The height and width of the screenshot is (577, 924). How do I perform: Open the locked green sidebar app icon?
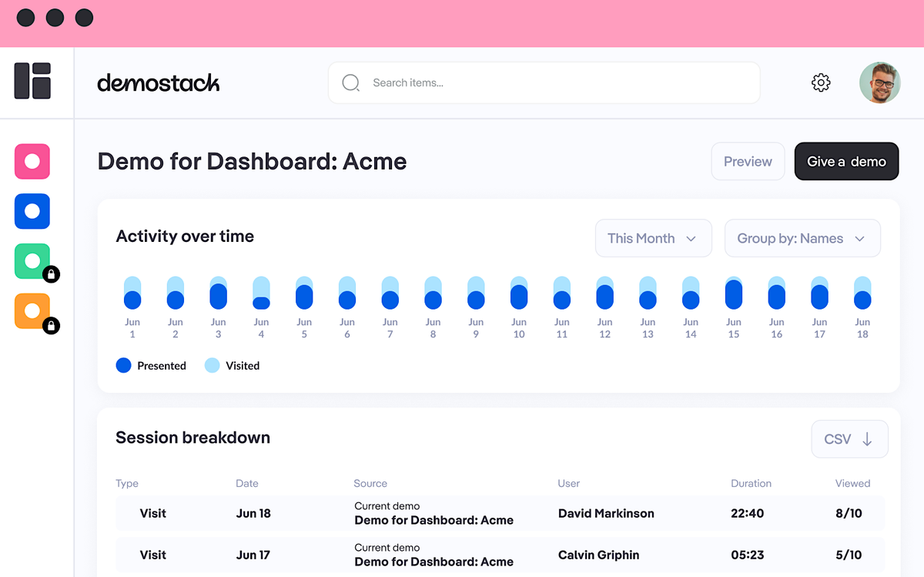coord(32,262)
